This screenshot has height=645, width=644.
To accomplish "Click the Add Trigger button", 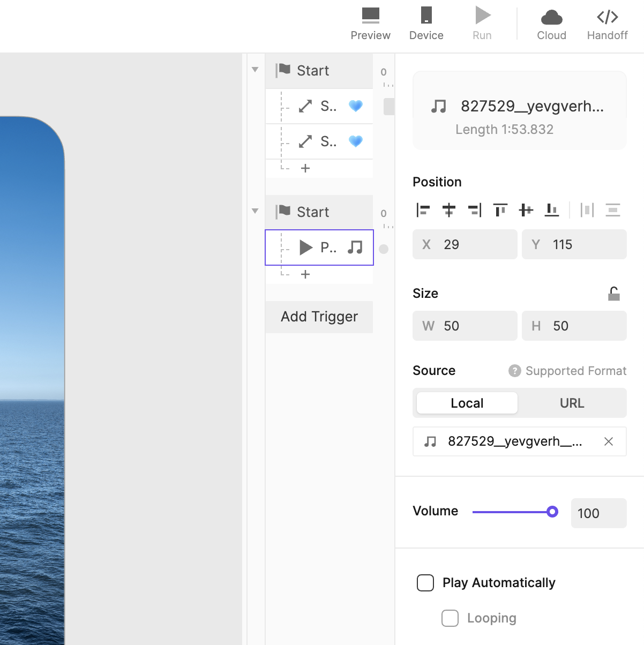I will tap(319, 317).
